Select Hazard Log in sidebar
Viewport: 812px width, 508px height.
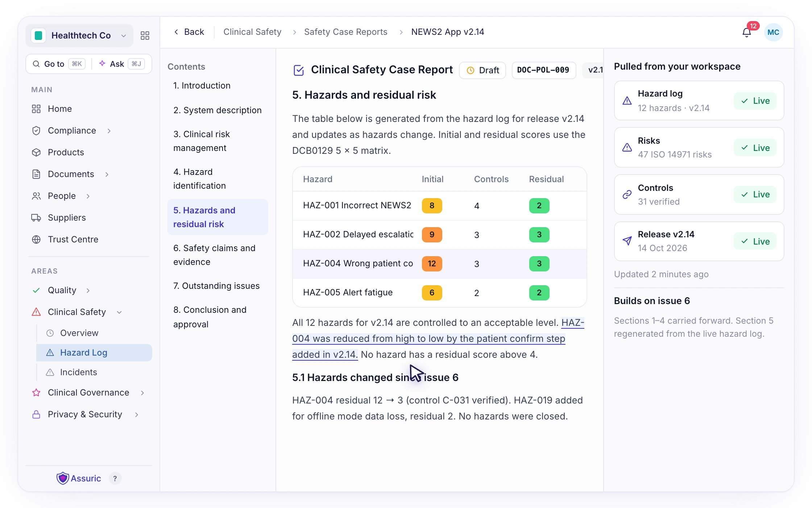[94, 353]
